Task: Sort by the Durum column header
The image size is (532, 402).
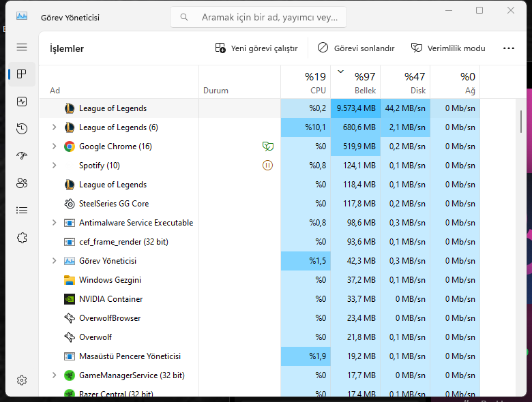Action: click(240, 82)
